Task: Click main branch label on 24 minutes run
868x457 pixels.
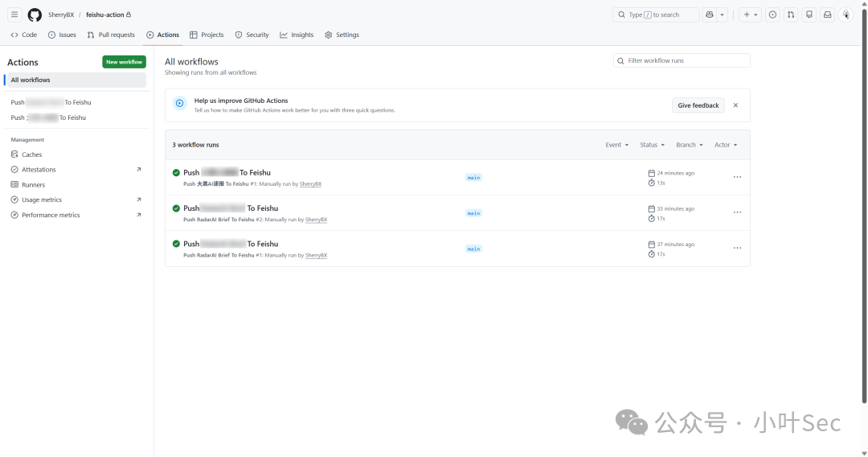Action: [473, 178]
